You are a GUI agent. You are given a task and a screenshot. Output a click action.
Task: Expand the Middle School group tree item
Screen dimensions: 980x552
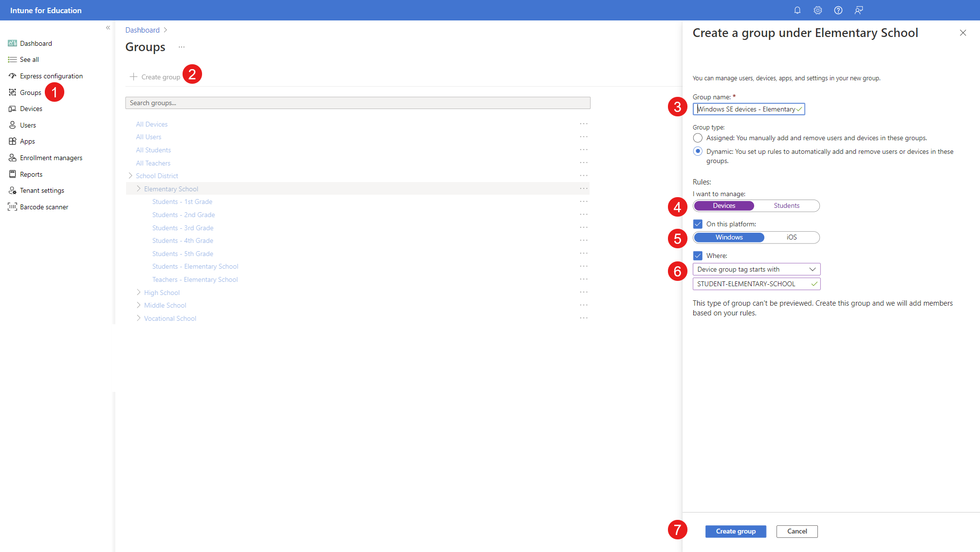138,305
